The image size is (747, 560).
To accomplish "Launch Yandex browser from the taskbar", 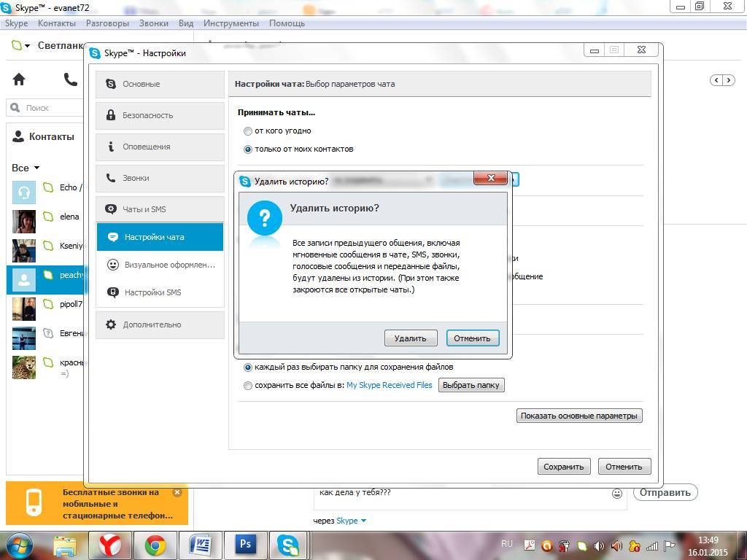I will point(110,546).
